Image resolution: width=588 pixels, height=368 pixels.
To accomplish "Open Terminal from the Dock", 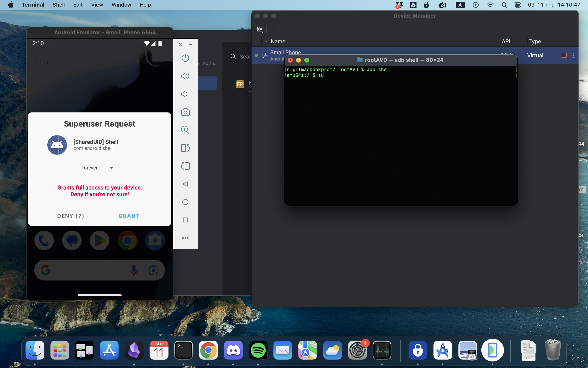I will pyautogui.click(x=184, y=350).
